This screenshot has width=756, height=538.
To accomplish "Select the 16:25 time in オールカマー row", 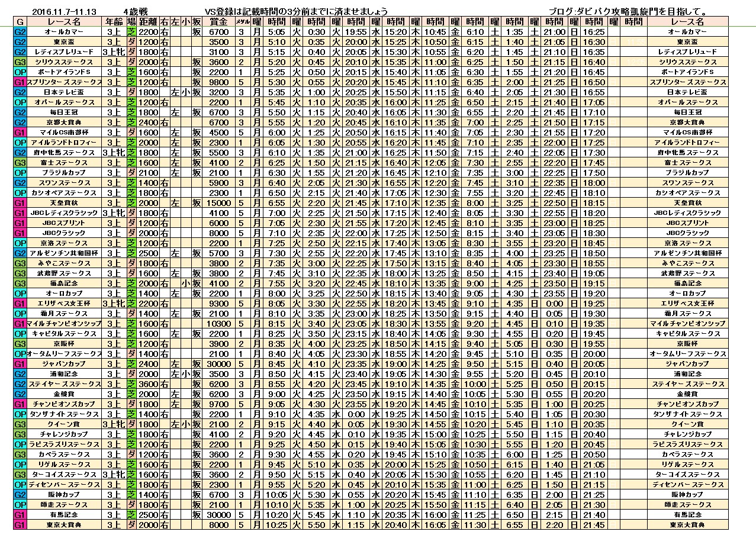I will [594, 31].
